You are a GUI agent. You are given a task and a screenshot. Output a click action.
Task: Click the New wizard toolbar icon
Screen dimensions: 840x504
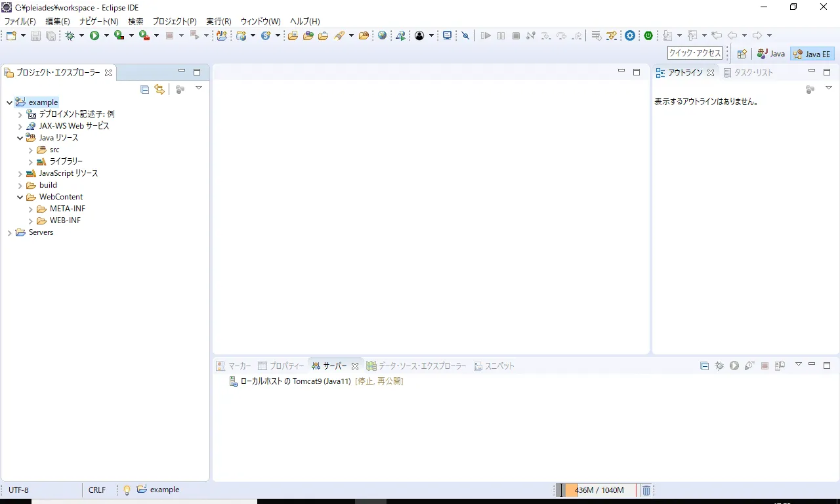point(11,35)
